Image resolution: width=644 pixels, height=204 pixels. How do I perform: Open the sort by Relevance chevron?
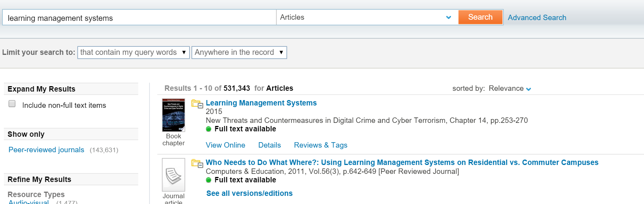529,89
